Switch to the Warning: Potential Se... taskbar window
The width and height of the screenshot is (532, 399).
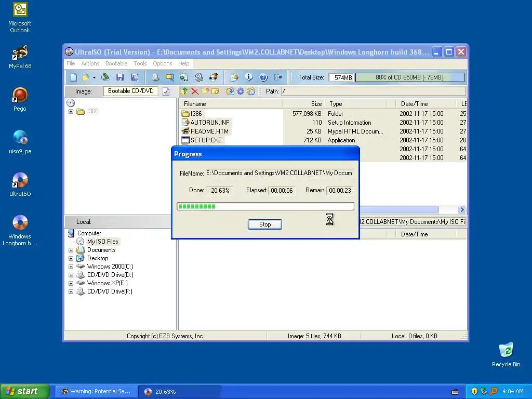point(96,392)
